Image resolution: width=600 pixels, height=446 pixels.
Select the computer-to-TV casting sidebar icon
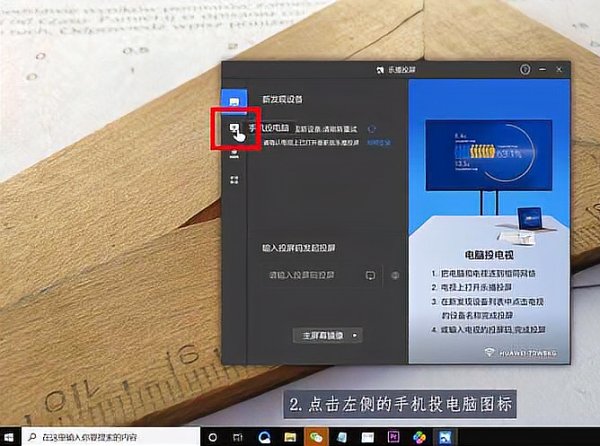[234, 102]
